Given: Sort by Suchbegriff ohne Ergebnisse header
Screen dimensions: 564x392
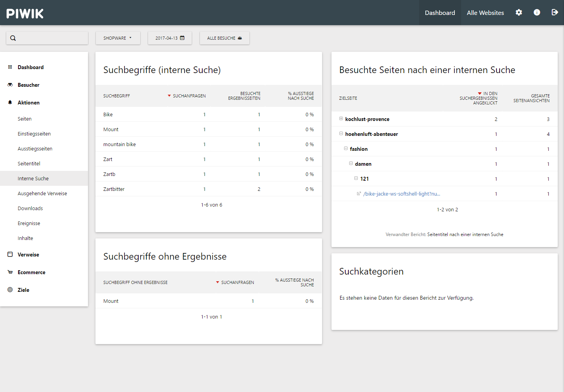Looking at the screenshot, I should [136, 282].
